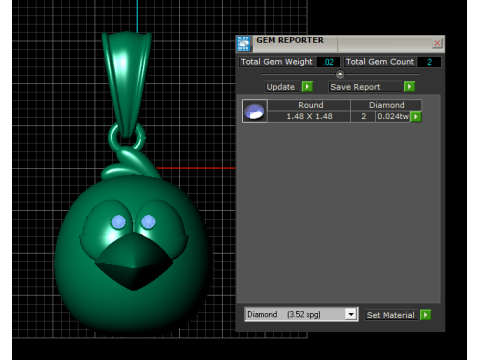Select the bird's beak in viewport

pos(134,262)
